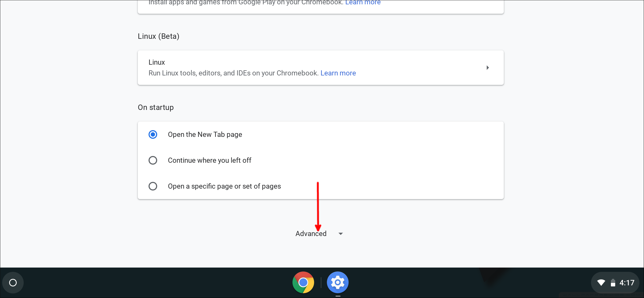Click the chevron next to Advanced
Viewport: 644px width, 298px height.
[340, 234]
